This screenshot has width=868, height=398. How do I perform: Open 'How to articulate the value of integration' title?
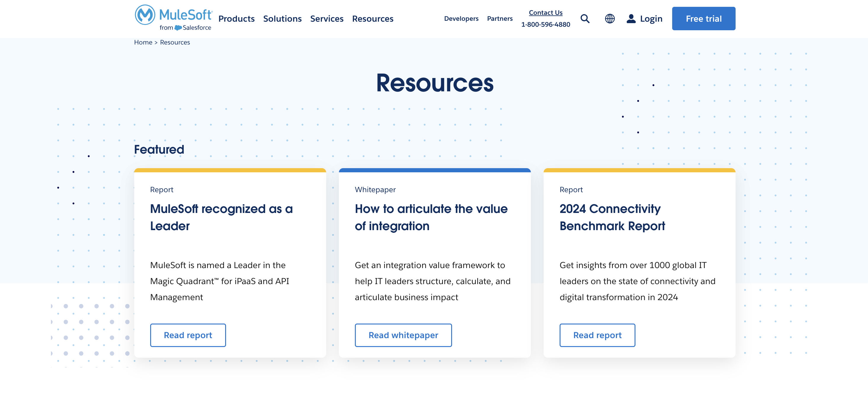tap(431, 217)
